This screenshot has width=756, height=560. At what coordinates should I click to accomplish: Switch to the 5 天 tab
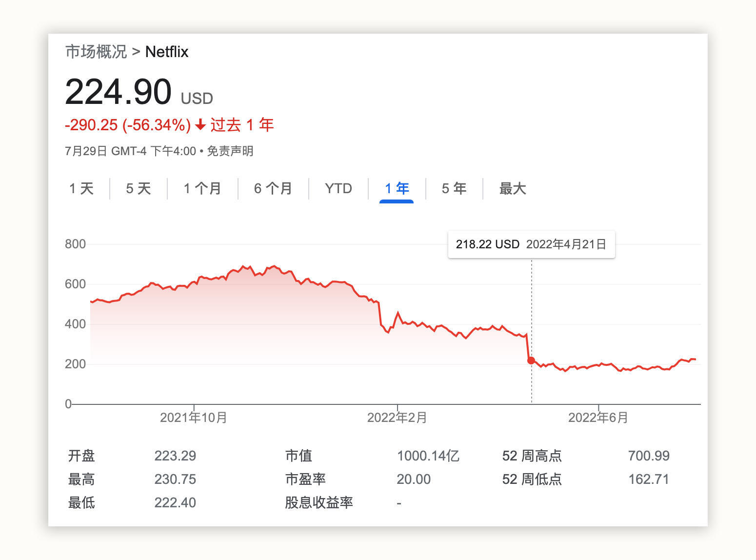pos(139,188)
